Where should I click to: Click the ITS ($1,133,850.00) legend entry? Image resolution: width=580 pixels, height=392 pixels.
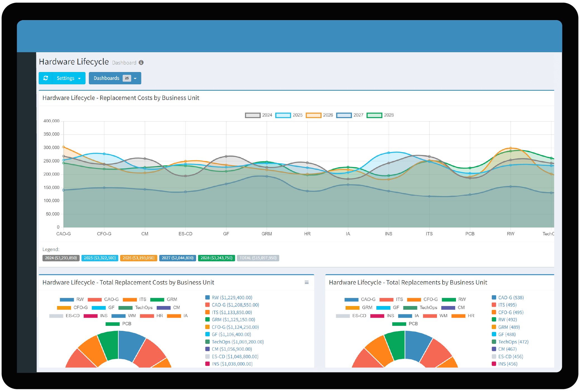(x=232, y=312)
